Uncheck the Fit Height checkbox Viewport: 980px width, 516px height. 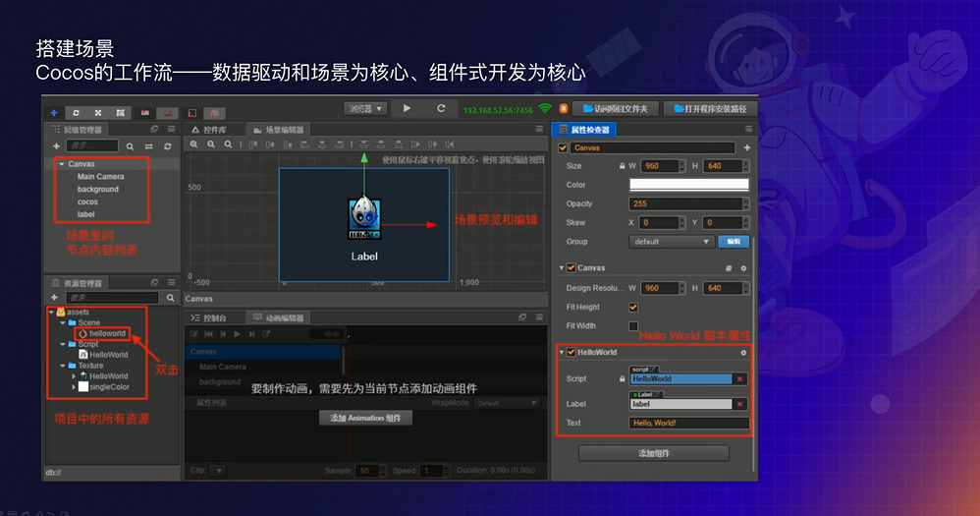[x=633, y=307]
